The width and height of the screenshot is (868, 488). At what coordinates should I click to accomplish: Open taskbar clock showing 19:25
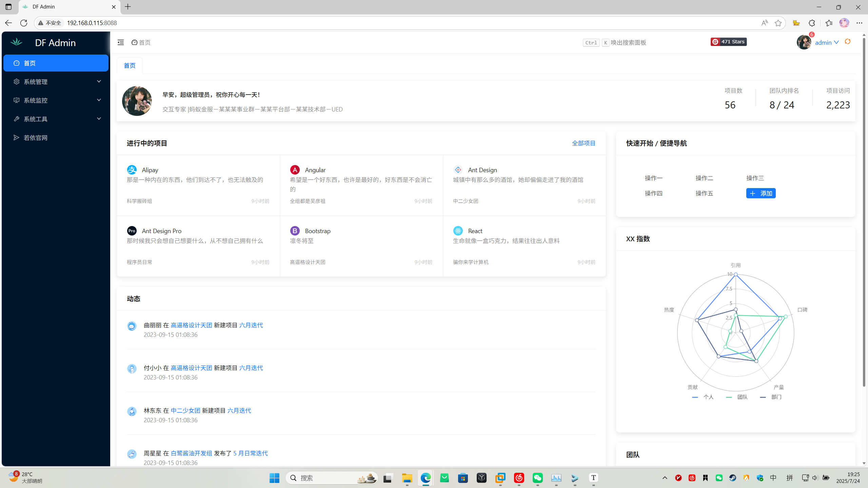tap(848, 478)
